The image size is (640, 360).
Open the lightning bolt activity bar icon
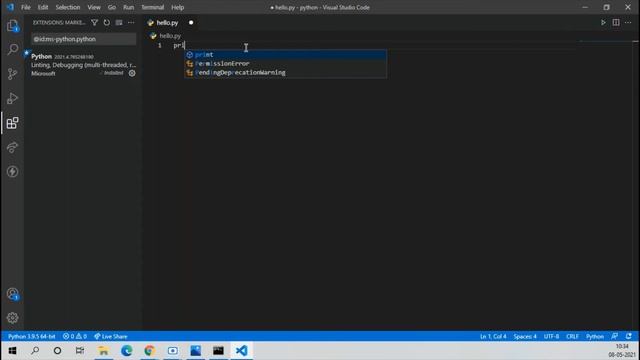(x=13, y=171)
